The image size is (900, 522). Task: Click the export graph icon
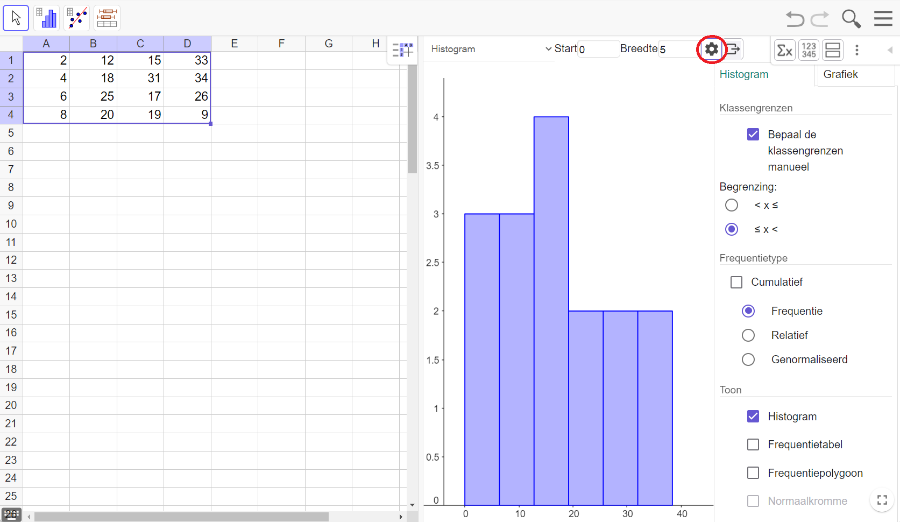pyautogui.click(x=735, y=49)
